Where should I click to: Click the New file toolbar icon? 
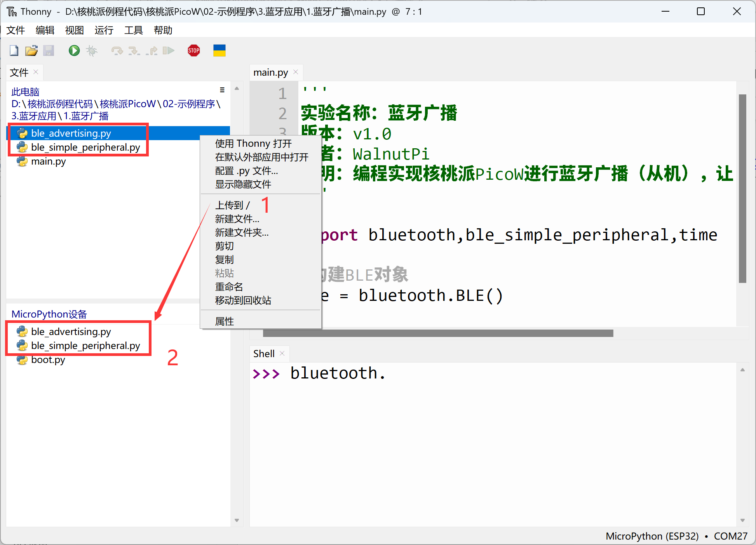point(14,50)
